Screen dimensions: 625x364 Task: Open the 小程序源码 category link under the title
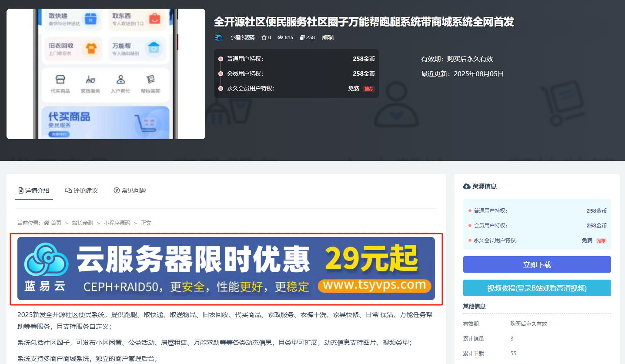tap(242, 38)
